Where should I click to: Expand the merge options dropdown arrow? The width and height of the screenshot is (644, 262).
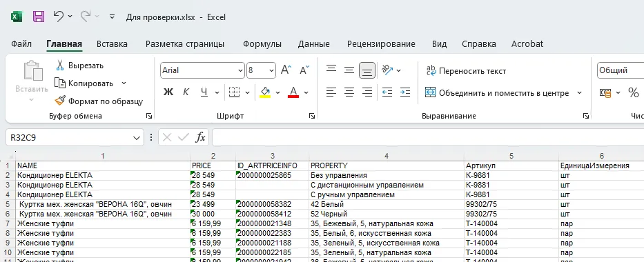580,93
